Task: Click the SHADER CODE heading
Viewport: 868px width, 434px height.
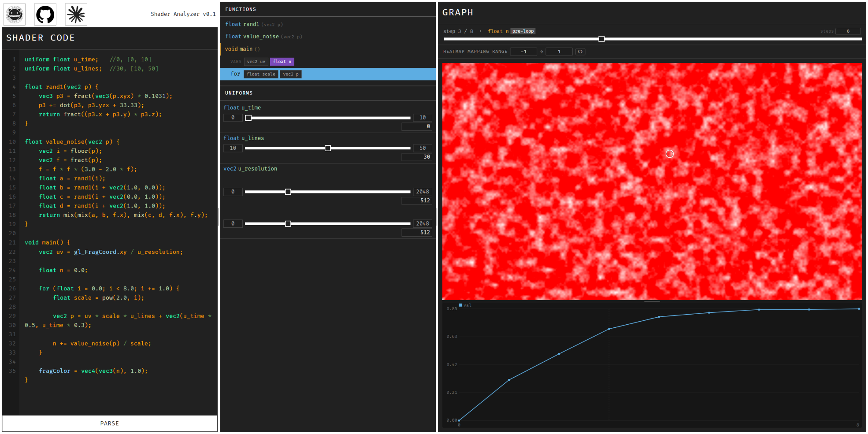Action: pos(41,38)
